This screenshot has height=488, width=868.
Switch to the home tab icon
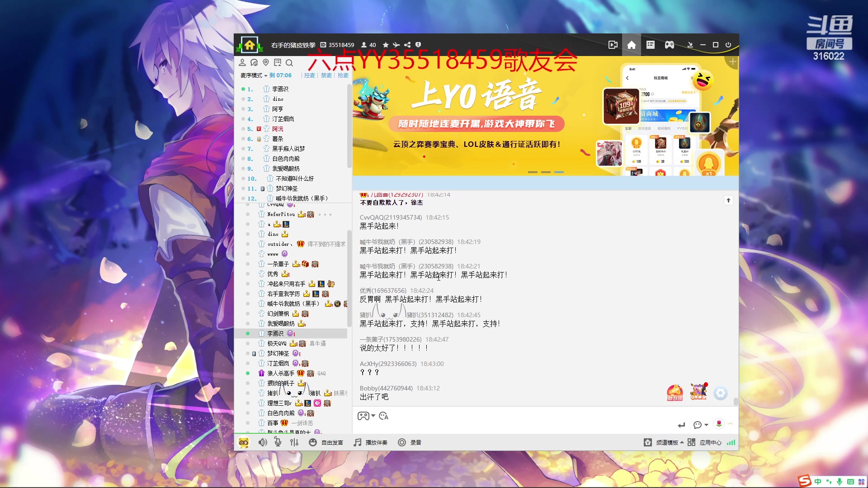pos(632,45)
